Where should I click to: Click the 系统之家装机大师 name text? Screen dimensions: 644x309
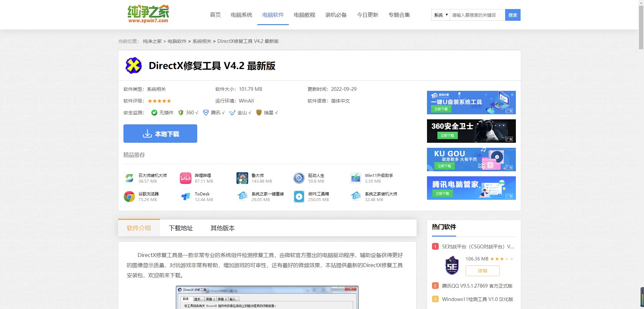click(x=381, y=194)
